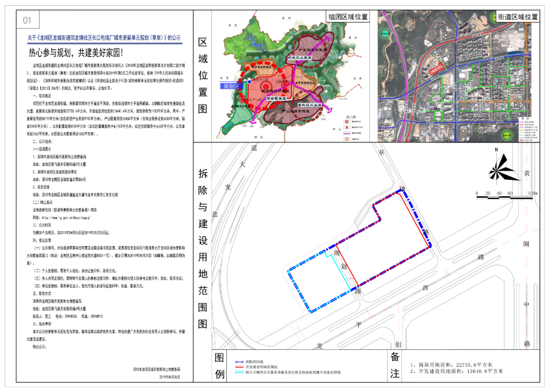Select the vertical title '区域位置图'

pyautogui.click(x=203, y=76)
